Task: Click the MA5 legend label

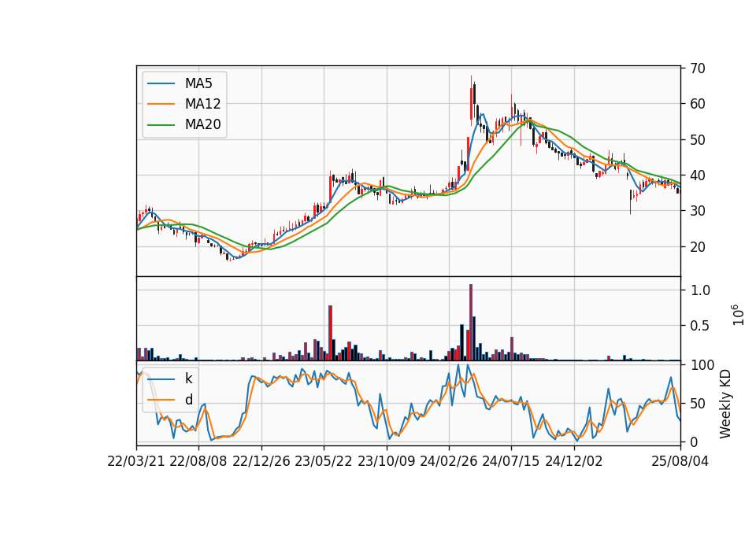Action: click(198, 83)
